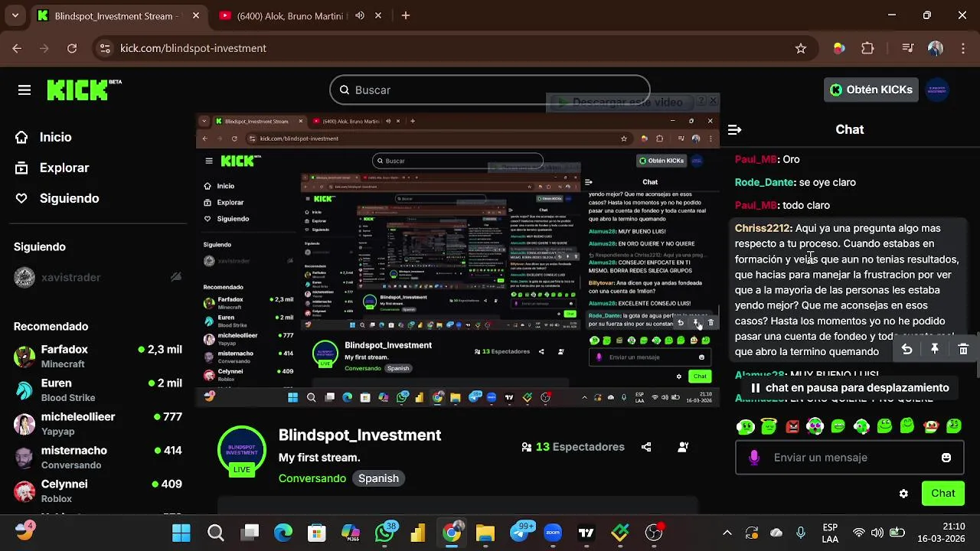Open the Chrome three-dot menu
This screenshot has height=551, width=980.
962,48
